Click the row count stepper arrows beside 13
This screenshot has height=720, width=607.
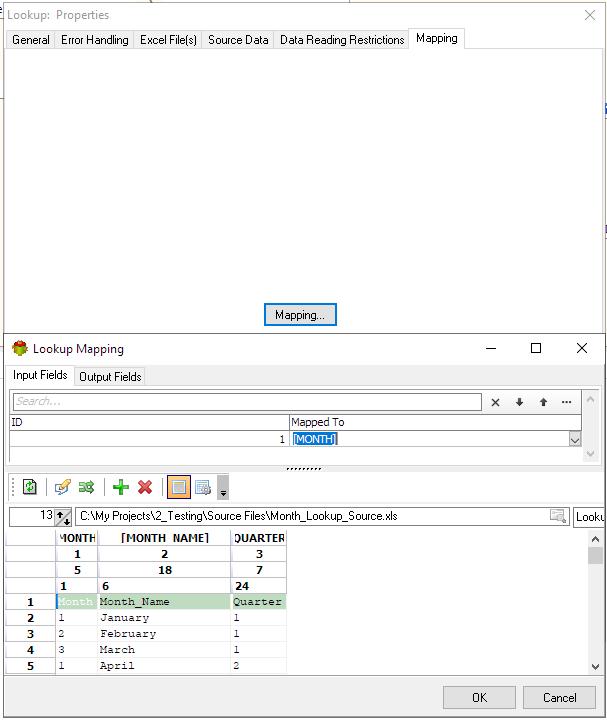[63, 517]
